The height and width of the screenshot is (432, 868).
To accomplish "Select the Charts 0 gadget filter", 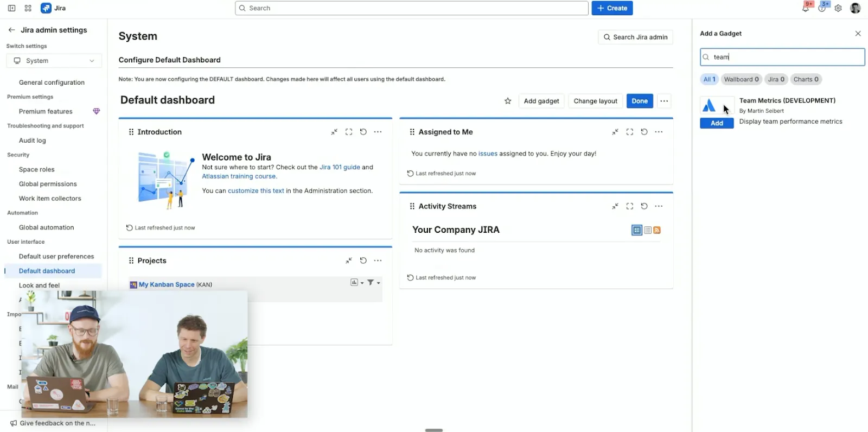I will click(x=806, y=79).
